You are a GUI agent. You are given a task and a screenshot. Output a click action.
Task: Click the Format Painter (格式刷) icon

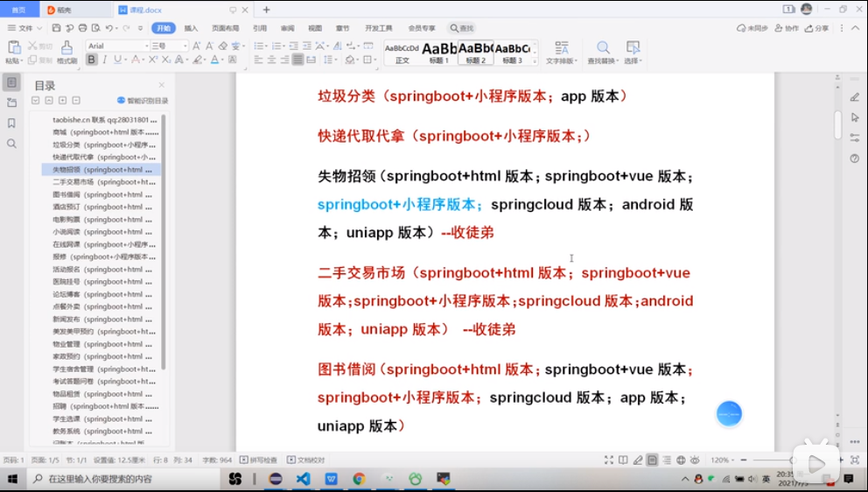66,49
